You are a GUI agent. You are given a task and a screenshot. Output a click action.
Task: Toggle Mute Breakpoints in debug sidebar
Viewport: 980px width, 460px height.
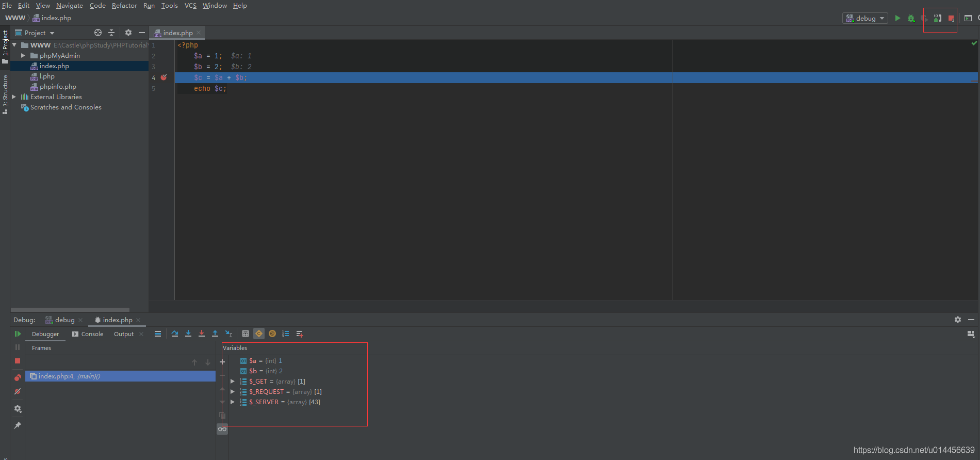click(18, 392)
